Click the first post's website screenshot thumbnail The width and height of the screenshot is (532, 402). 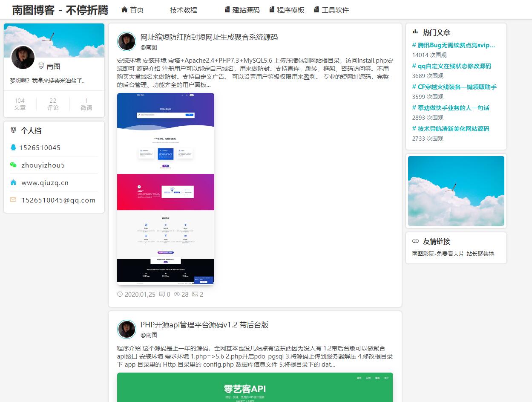click(165, 188)
